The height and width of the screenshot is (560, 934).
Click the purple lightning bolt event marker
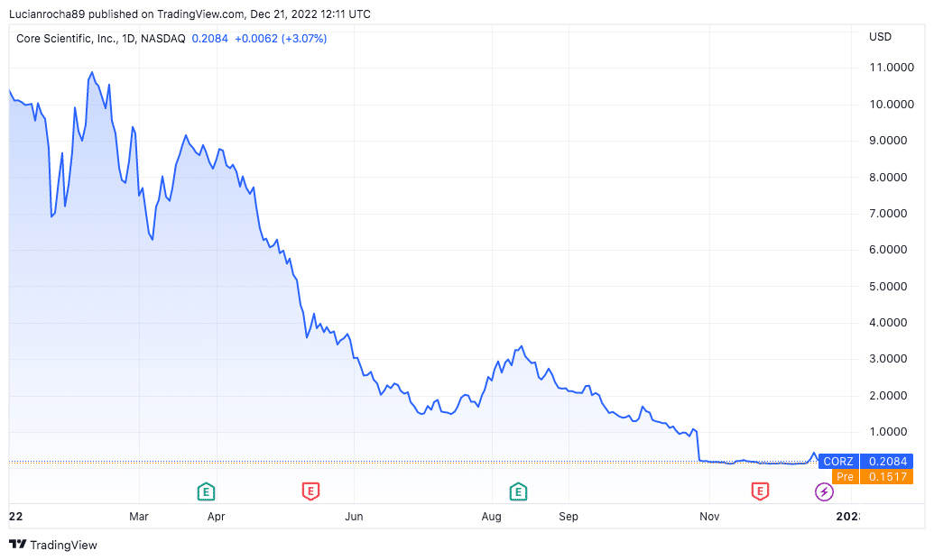tap(824, 491)
